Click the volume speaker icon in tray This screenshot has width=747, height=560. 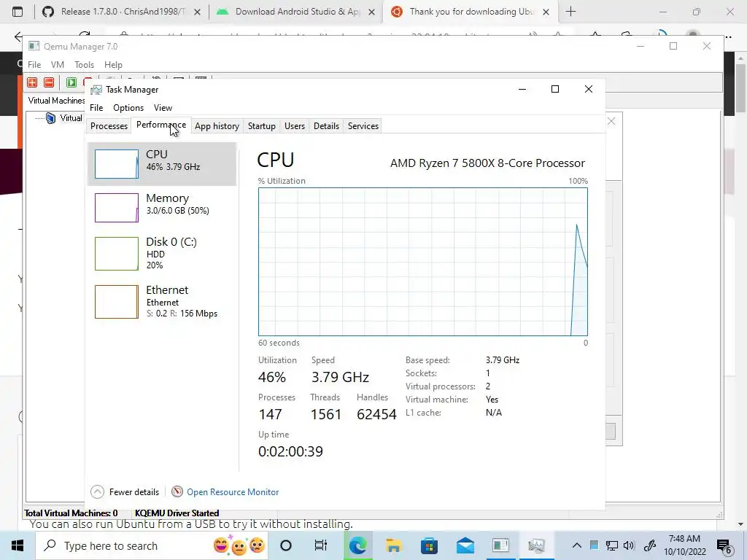coord(629,545)
